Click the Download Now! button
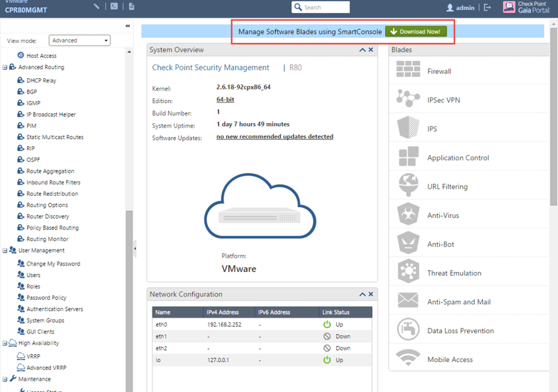 (x=416, y=32)
